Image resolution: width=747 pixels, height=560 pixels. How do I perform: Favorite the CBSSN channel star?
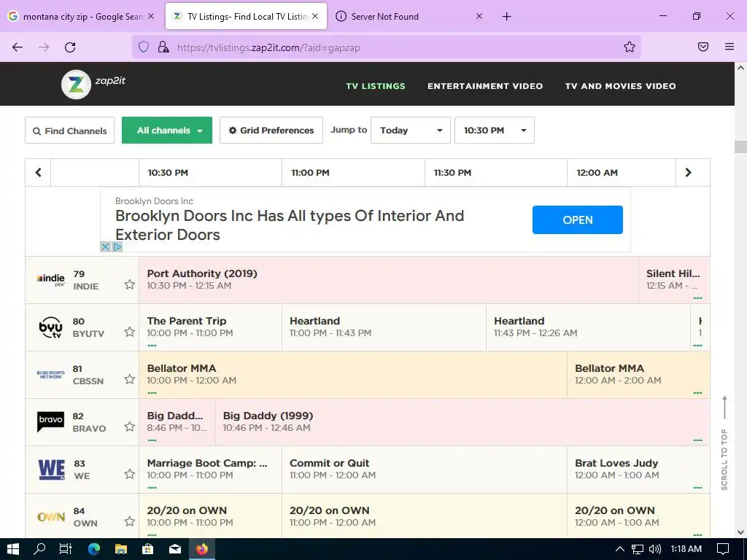tap(130, 379)
